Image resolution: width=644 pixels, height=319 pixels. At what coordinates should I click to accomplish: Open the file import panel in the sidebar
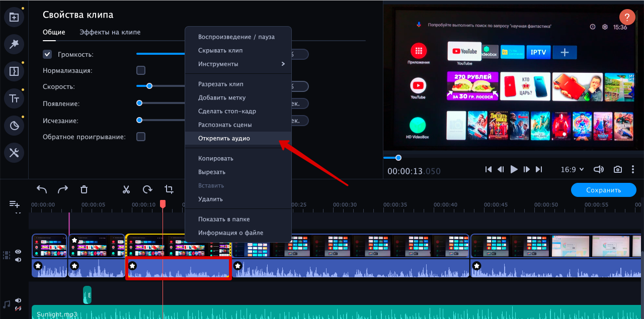tap(14, 17)
